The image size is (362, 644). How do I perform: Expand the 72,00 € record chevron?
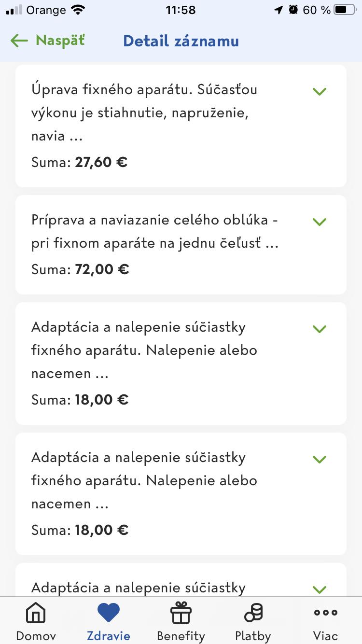[320, 222]
